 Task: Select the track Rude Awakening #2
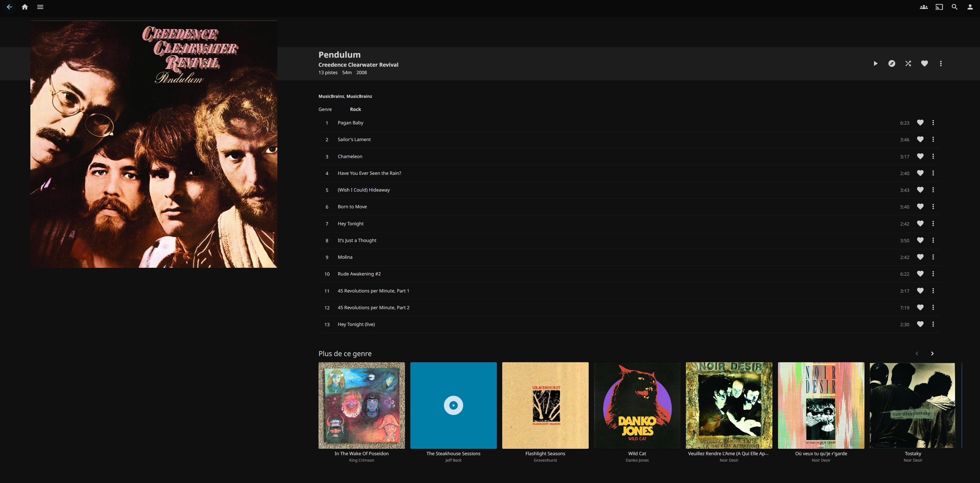[x=629, y=274]
